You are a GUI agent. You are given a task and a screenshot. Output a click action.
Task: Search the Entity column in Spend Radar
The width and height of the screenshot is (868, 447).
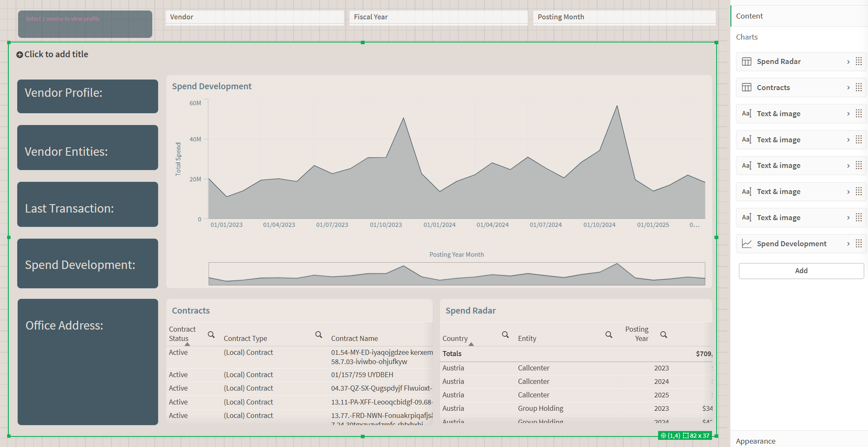pos(609,335)
